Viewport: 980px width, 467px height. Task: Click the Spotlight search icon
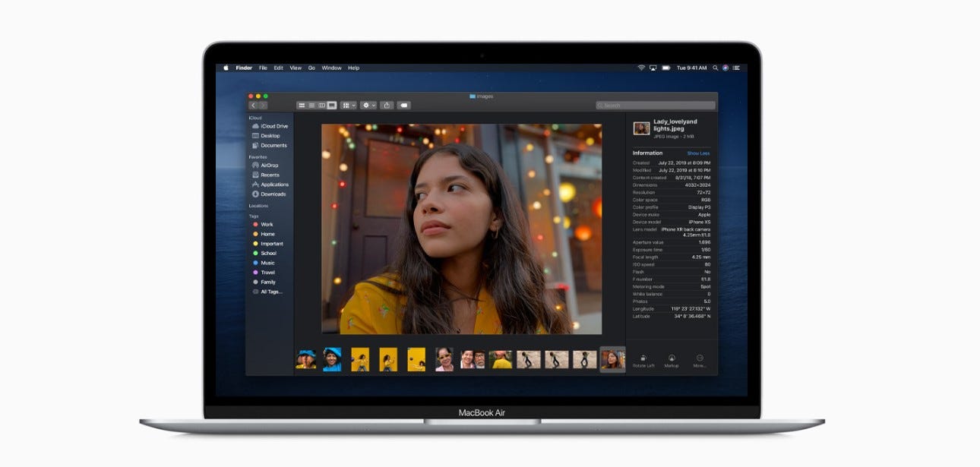point(715,68)
